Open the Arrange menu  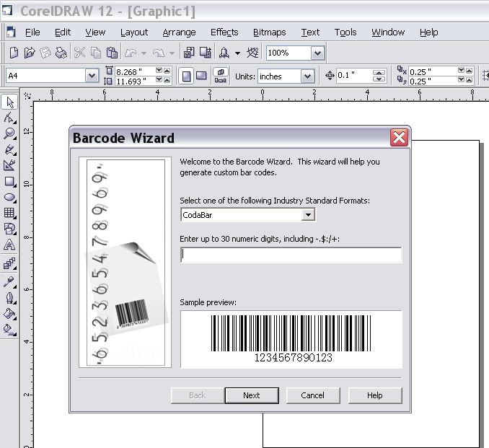179,32
